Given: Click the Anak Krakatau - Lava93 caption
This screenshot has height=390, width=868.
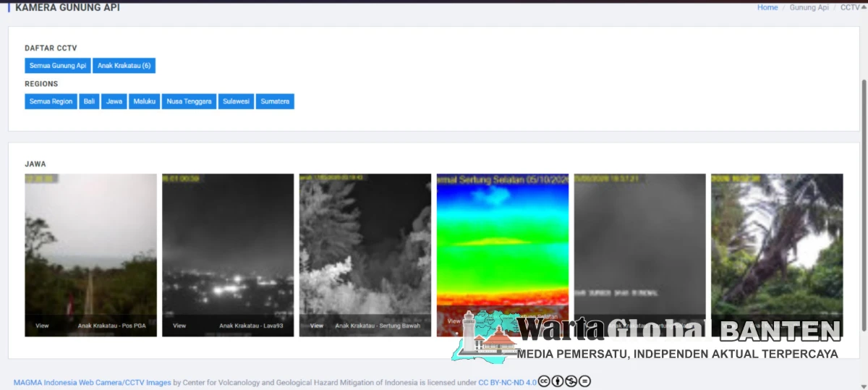Looking at the screenshot, I should pyautogui.click(x=251, y=326).
